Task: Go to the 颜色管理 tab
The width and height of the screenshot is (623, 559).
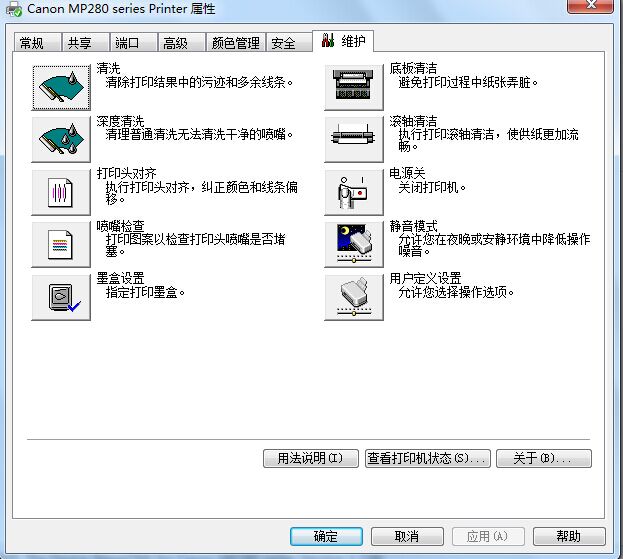Action: point(236,43)
